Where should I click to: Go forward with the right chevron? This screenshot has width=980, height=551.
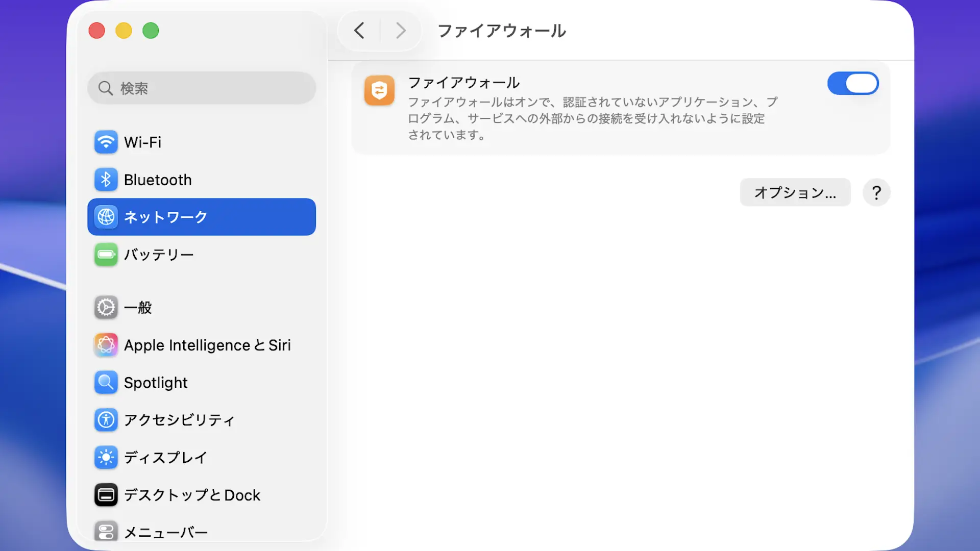click(x=401, y=31)
